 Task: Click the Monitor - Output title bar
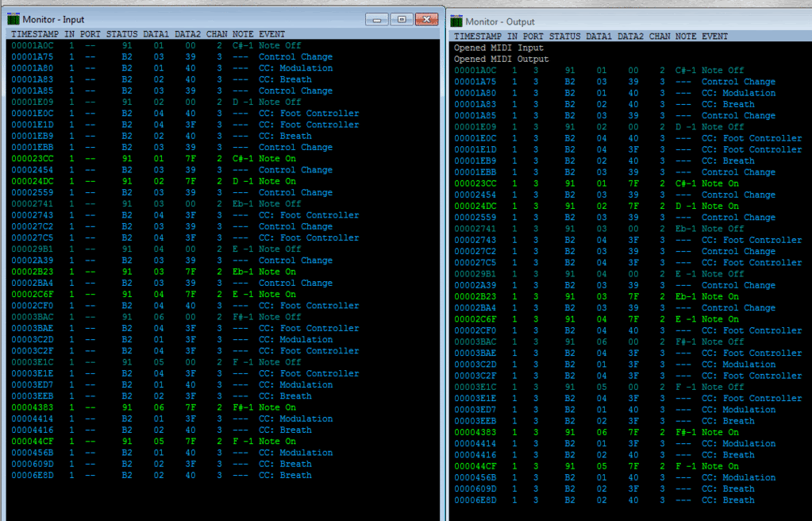coord(631,21)
